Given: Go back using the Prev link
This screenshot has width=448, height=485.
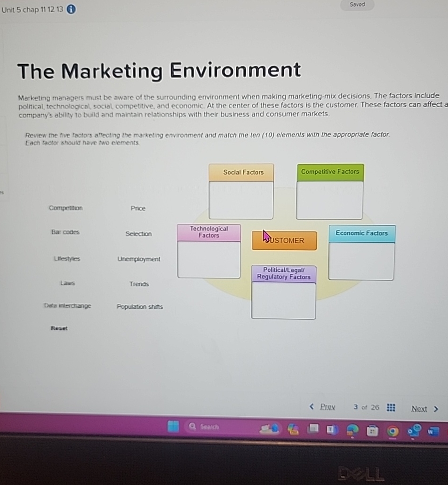Looking at the screenshot, I should coord(327,407).
